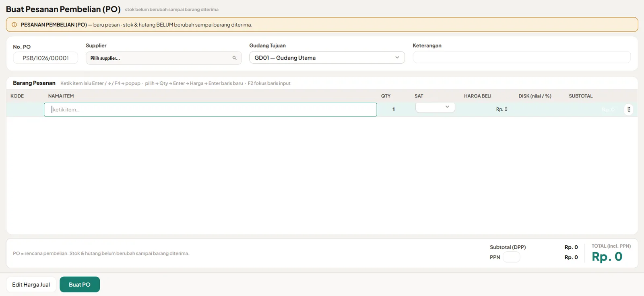Click the Subtotal (DPP) label
The width and height of the screenshot is (644, 296).
point(508,247)
